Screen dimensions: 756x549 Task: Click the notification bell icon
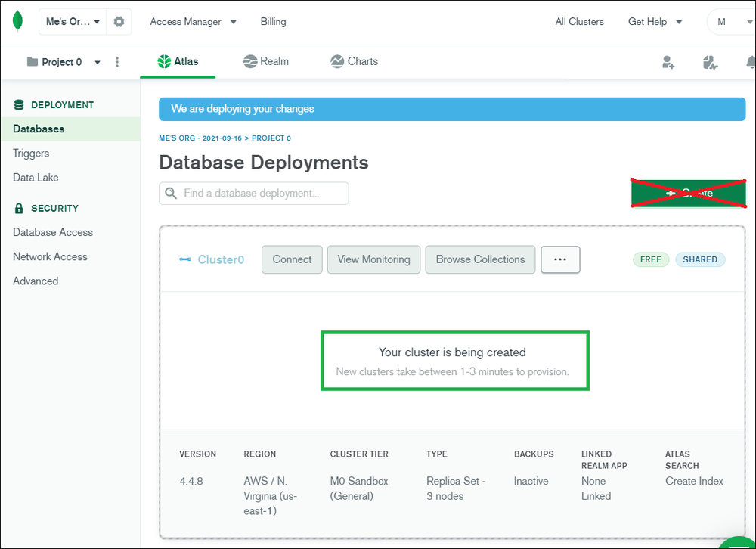coord(750,62)
